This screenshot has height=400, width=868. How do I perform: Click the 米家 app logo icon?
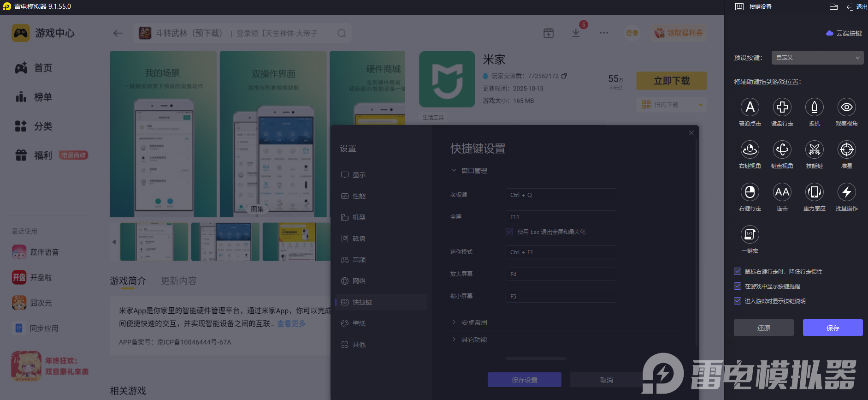click(447, 79)
